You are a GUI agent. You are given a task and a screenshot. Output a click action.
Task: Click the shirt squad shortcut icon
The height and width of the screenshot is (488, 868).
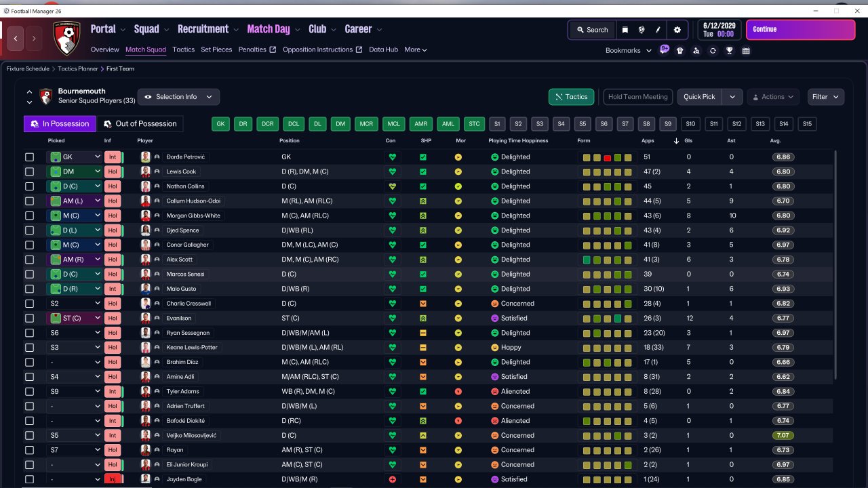680,50
